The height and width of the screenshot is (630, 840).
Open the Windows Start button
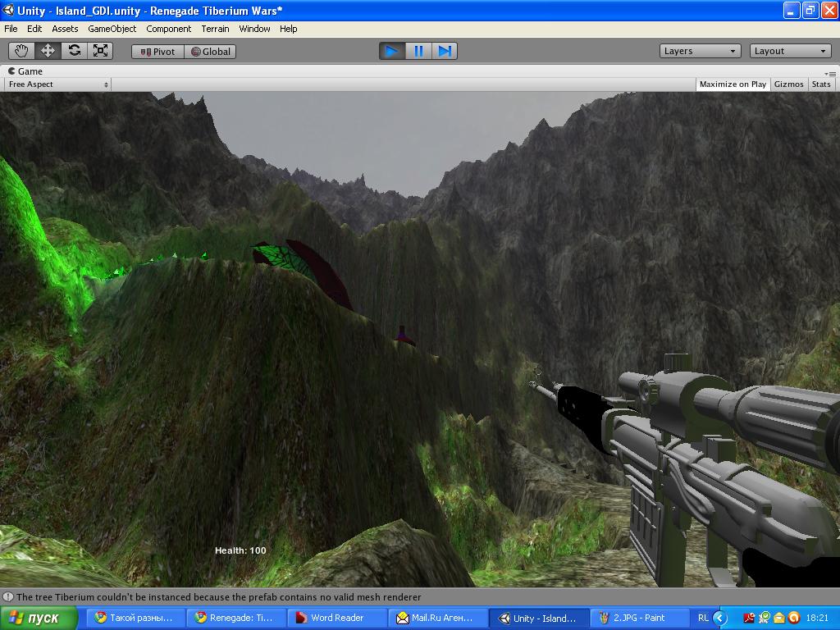(x=39, y=619)
